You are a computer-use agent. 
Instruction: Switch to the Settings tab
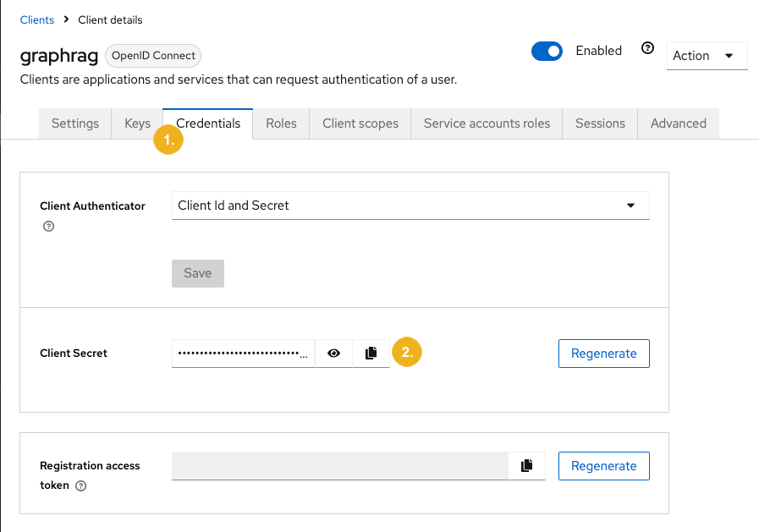(75, 123)
